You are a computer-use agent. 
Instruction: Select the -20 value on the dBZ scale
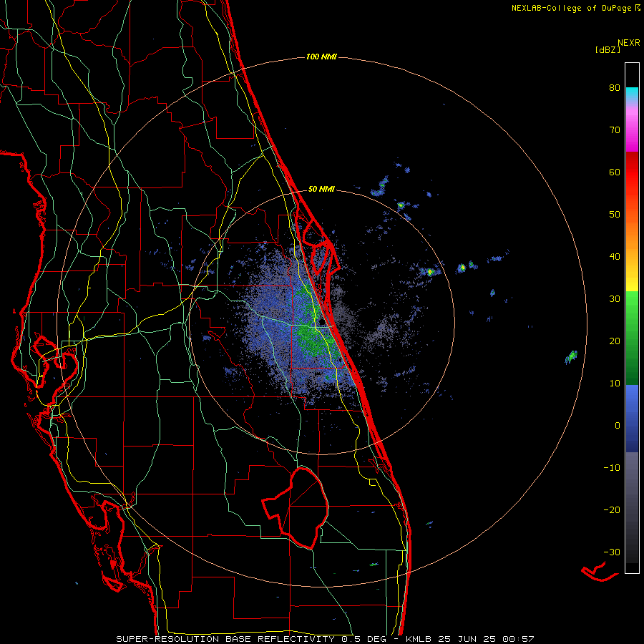(612, 510)
